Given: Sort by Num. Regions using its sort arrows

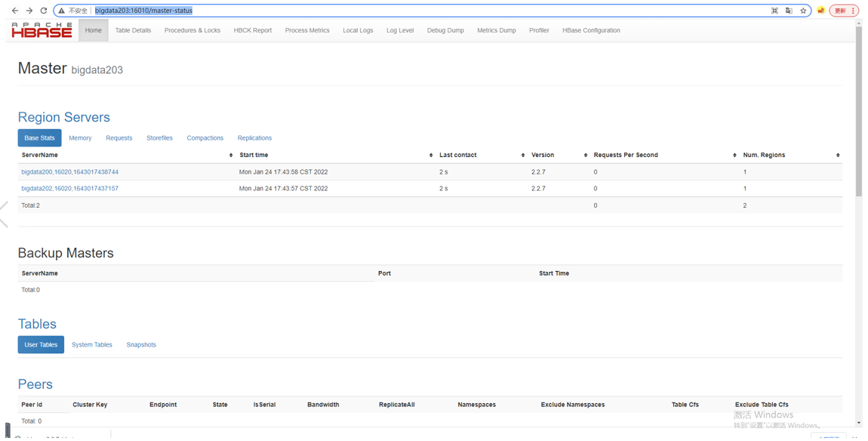Looking at the screenshot, I should [838, 155].
